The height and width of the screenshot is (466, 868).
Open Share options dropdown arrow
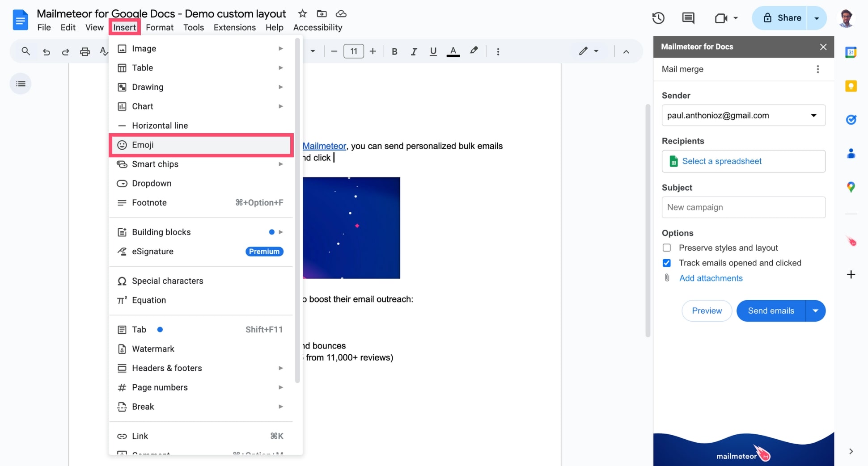817,18
